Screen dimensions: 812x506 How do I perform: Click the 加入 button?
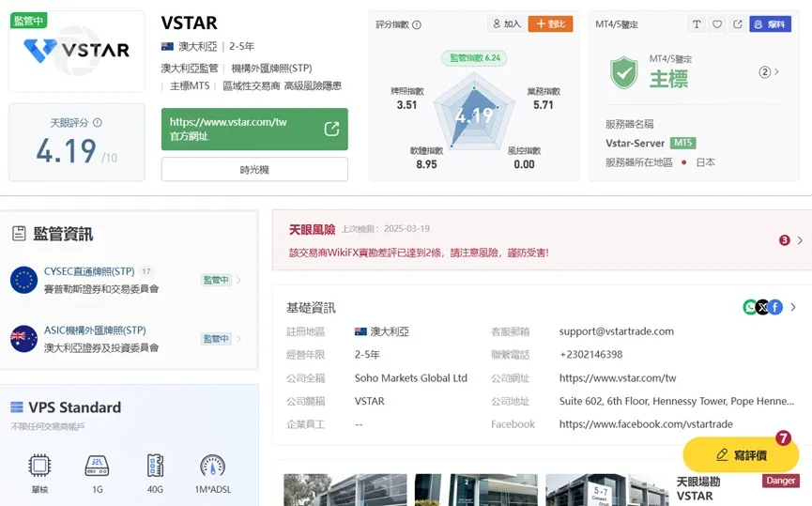tap(506, 23)
